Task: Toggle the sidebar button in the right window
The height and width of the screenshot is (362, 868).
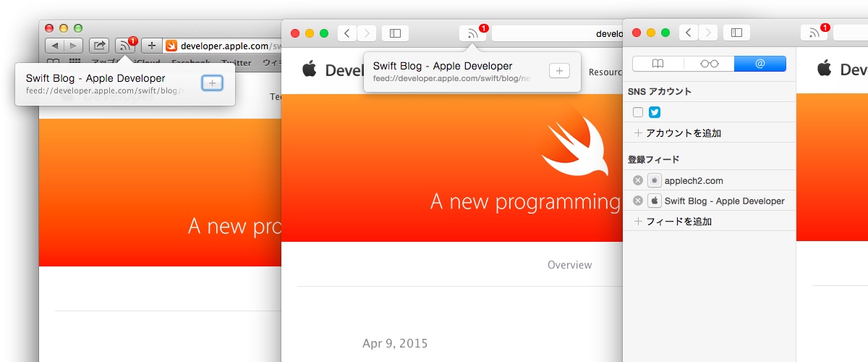Action: coord(736,33)
